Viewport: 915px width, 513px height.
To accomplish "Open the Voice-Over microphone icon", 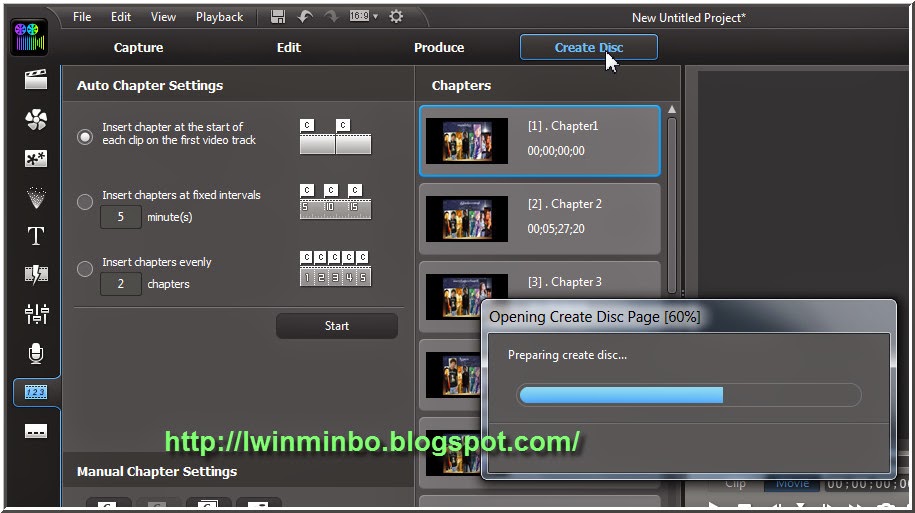I will point(36,353).
